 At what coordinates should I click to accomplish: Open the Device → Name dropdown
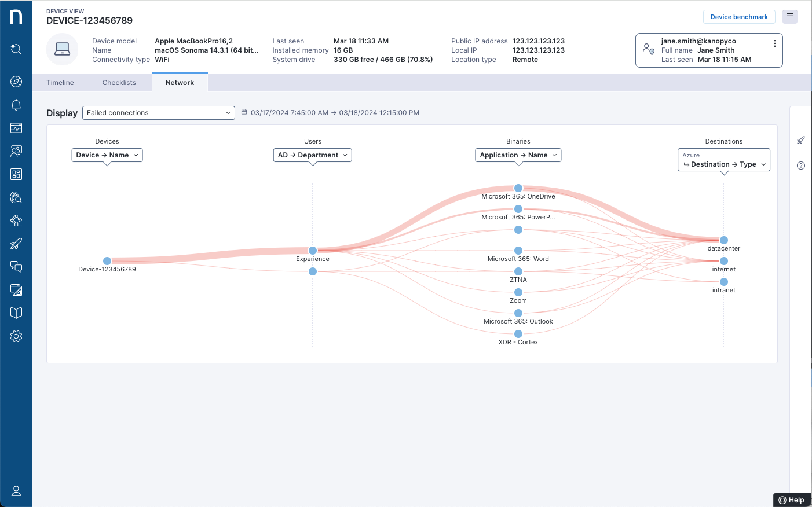coord(107,155)
